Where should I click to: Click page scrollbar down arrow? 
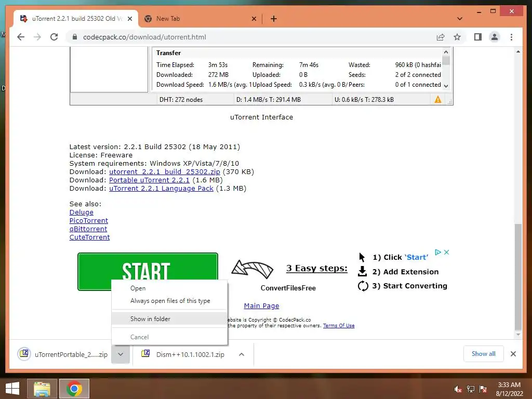518,335
